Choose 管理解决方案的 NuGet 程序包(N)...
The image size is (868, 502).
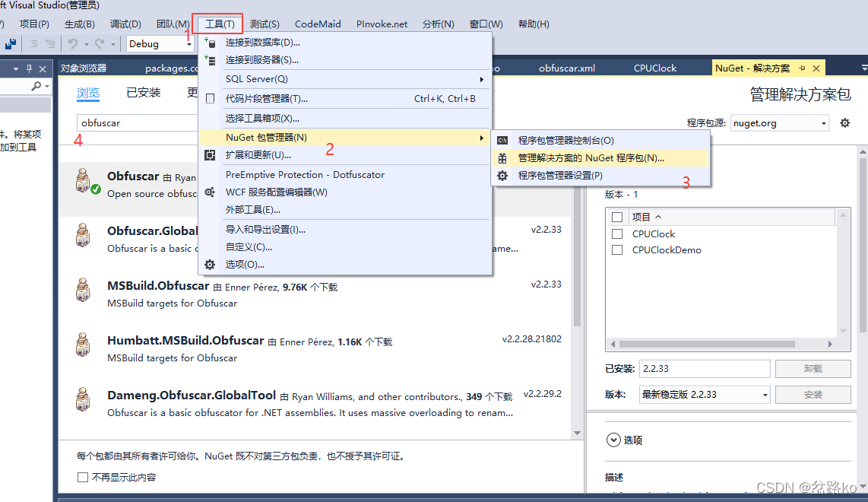tap(600, 158)
